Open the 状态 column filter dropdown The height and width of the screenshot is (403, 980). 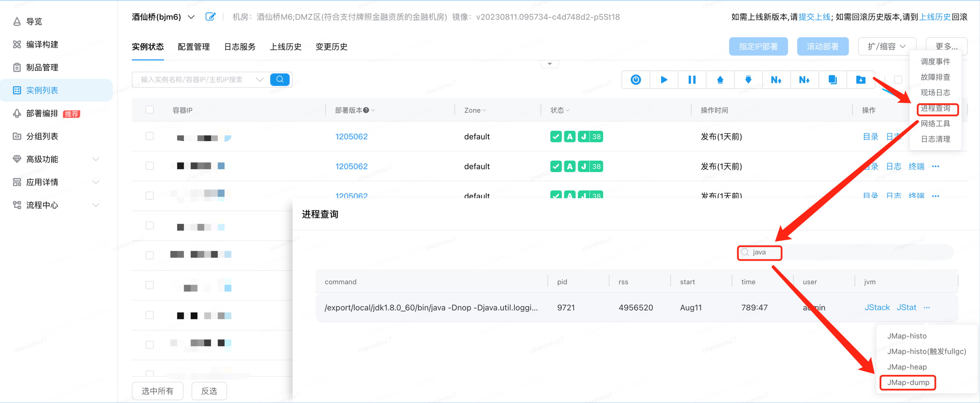click(568, 110)
